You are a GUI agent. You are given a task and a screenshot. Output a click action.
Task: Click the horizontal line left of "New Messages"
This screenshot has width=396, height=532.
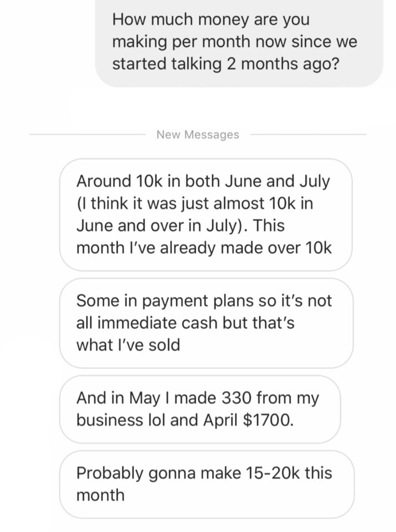[x=88, y=135]
